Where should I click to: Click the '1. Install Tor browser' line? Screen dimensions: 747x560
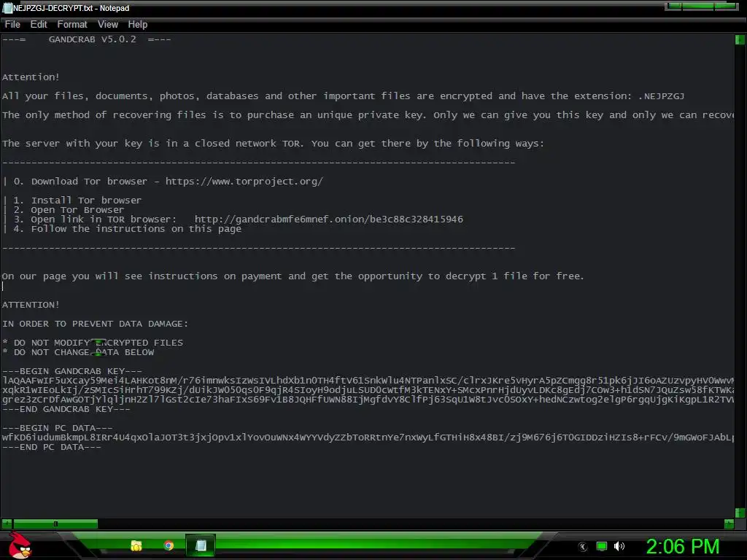coord(73,201)
